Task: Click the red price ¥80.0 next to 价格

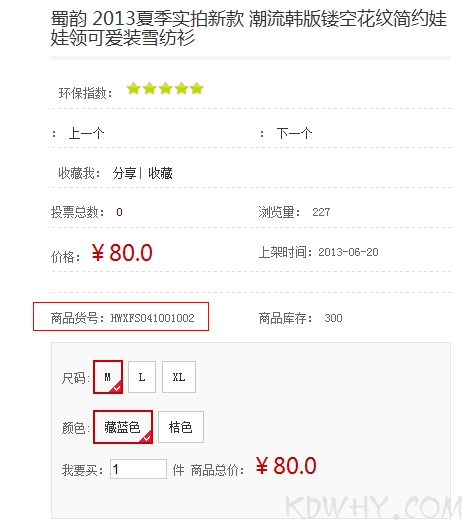Action: click(x=122, y=253)
